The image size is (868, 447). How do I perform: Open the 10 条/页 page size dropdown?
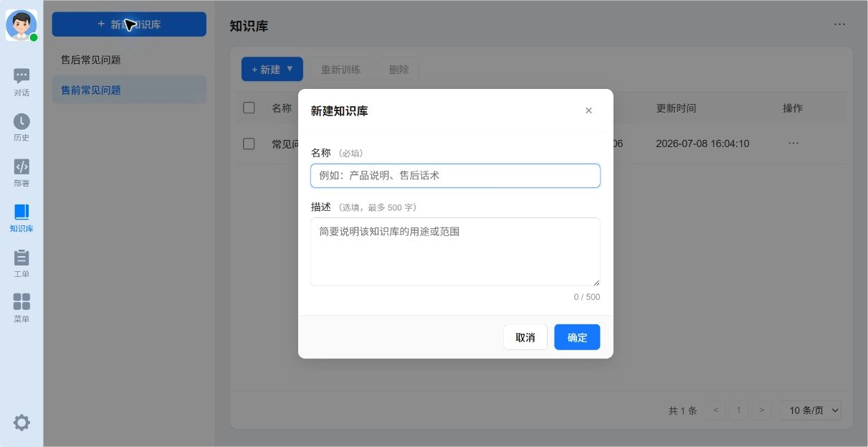click(x=811, y=410)
